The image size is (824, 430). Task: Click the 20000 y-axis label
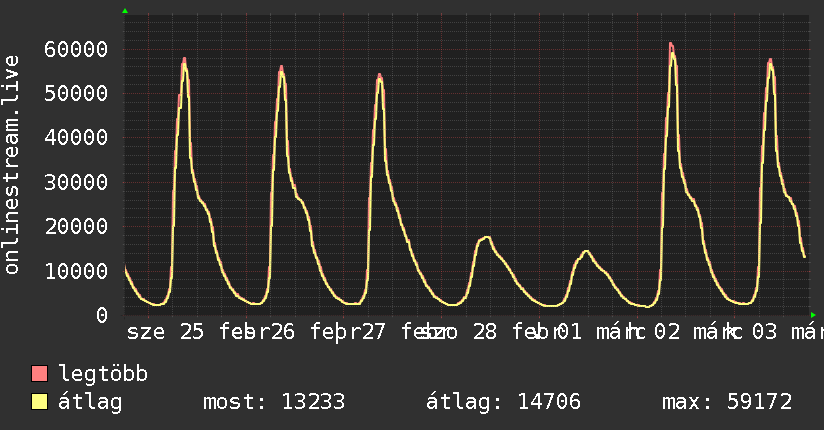pyautogui.click(x=76, y=227)
